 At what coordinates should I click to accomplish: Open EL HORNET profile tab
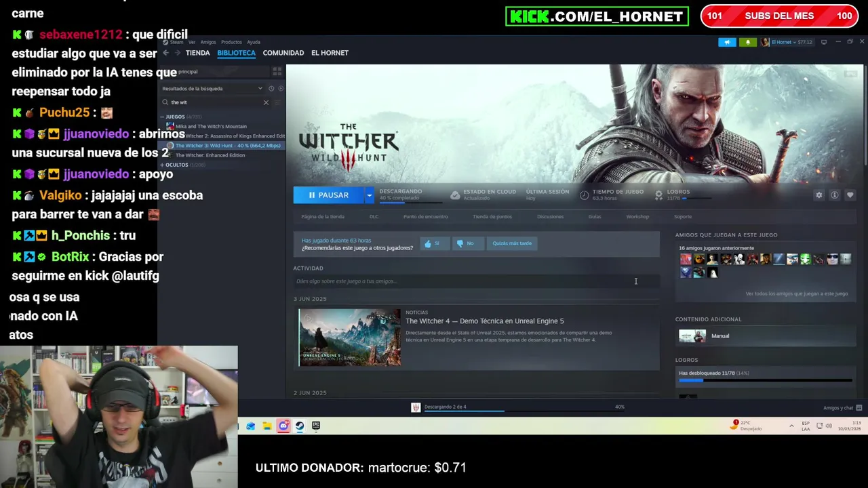click(330, 53)
